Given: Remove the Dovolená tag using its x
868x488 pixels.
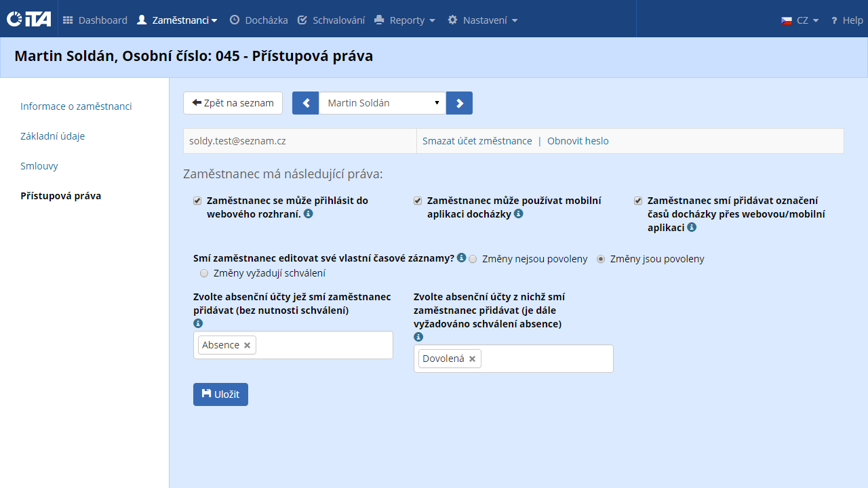Looking at the screenshot, I should (x=472, y=359).
